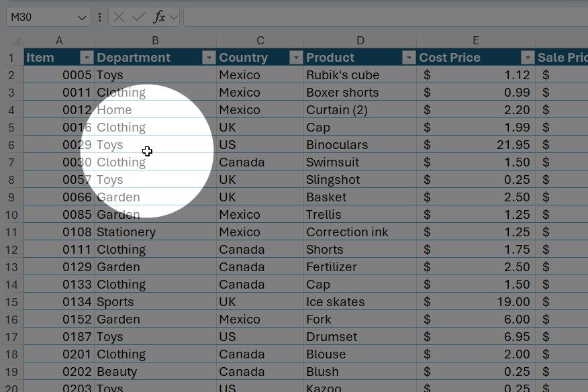Viewport: 588px width, 392px height.
Task: Select cost price 19.00 cell
Action: [475, 301]
